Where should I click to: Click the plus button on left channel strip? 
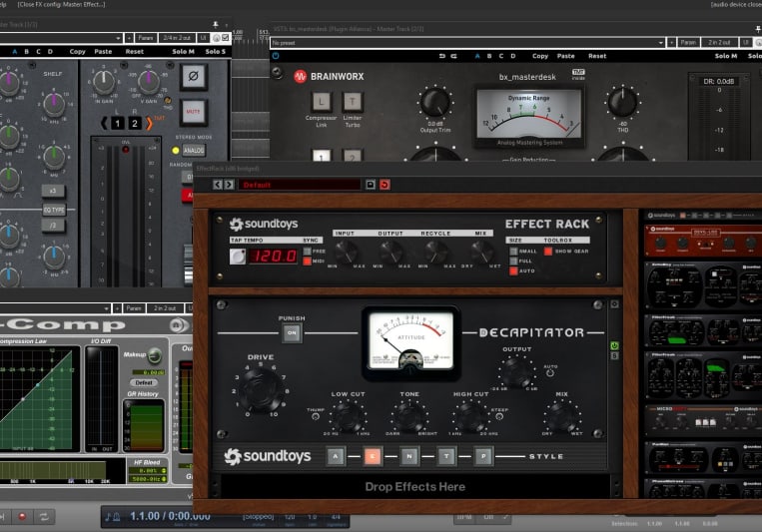(x=129, y=38)
